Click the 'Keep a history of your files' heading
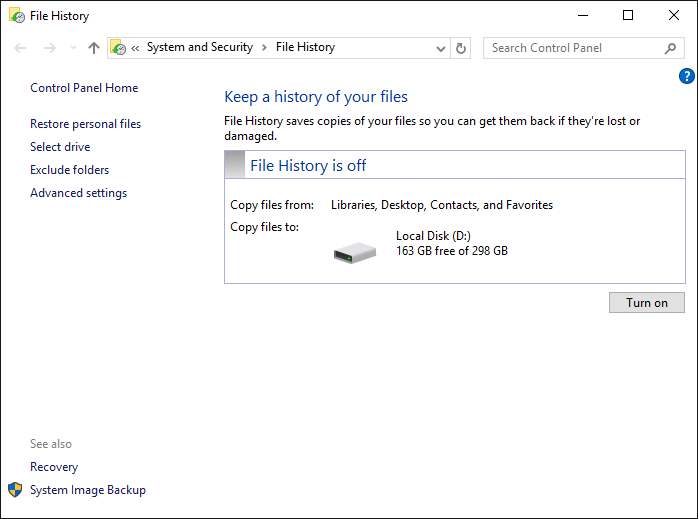Viewport: 698px width, 519px height. tap(316, 97)
